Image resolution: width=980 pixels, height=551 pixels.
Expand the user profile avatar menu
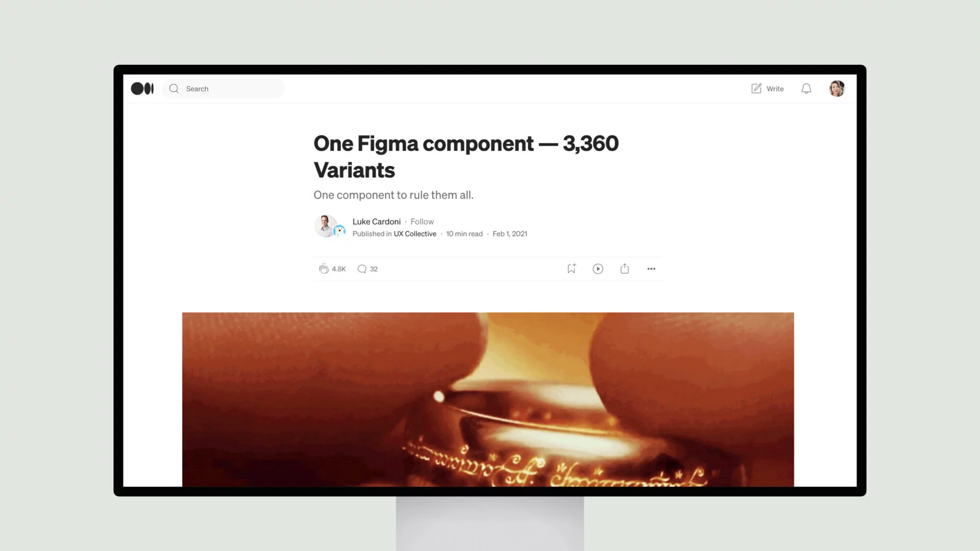(837, 88)
